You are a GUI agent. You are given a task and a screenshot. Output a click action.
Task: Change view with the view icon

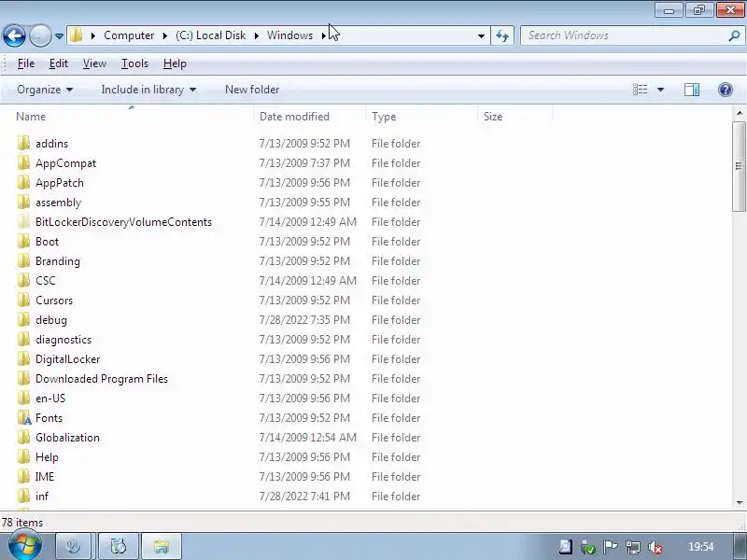point(640,90)
